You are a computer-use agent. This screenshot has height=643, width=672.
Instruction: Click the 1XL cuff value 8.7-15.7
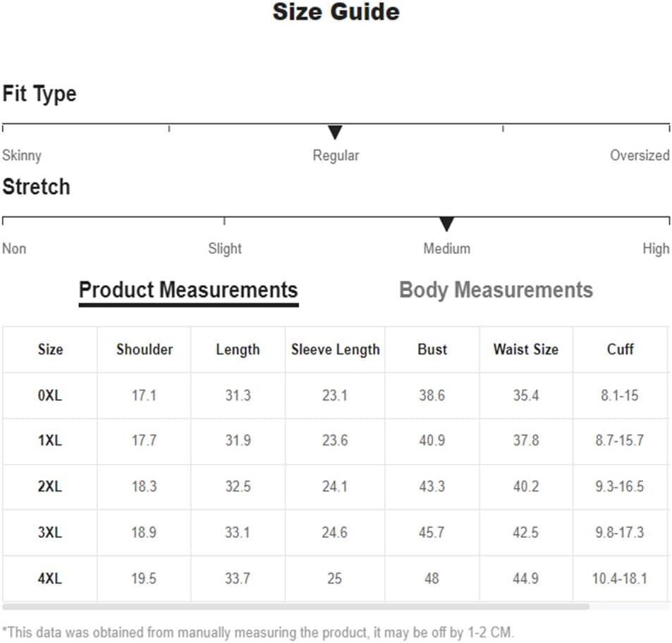coord(620,441)
